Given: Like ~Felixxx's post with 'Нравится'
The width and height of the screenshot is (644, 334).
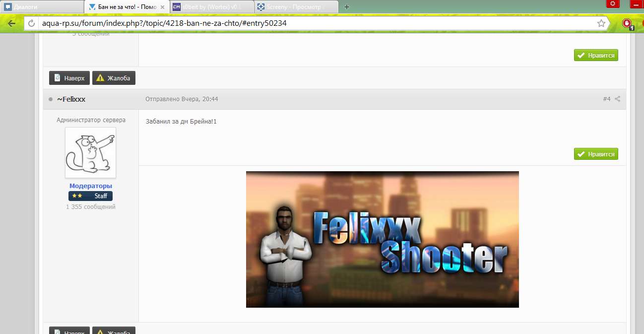Looking at the screenshot, I should [596, 154].
